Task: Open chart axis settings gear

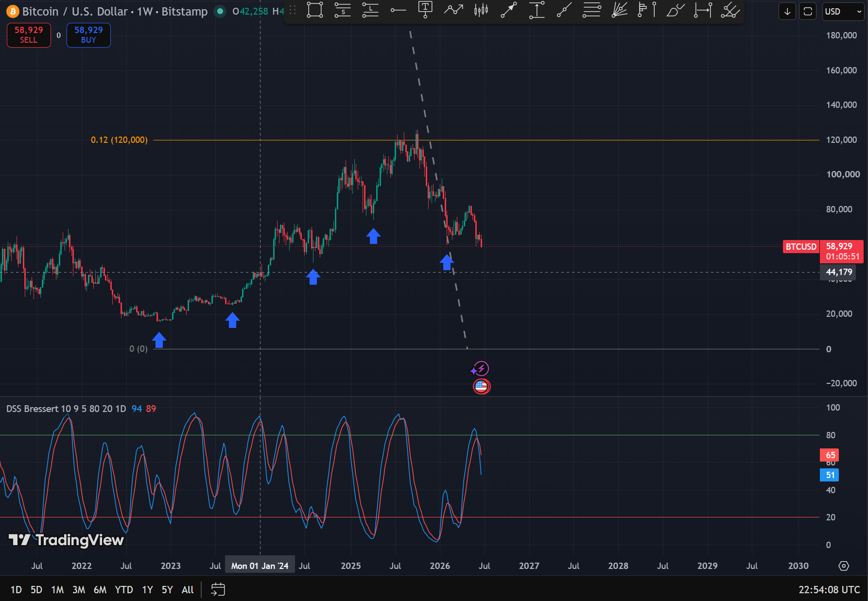Action: coord(844,566)
